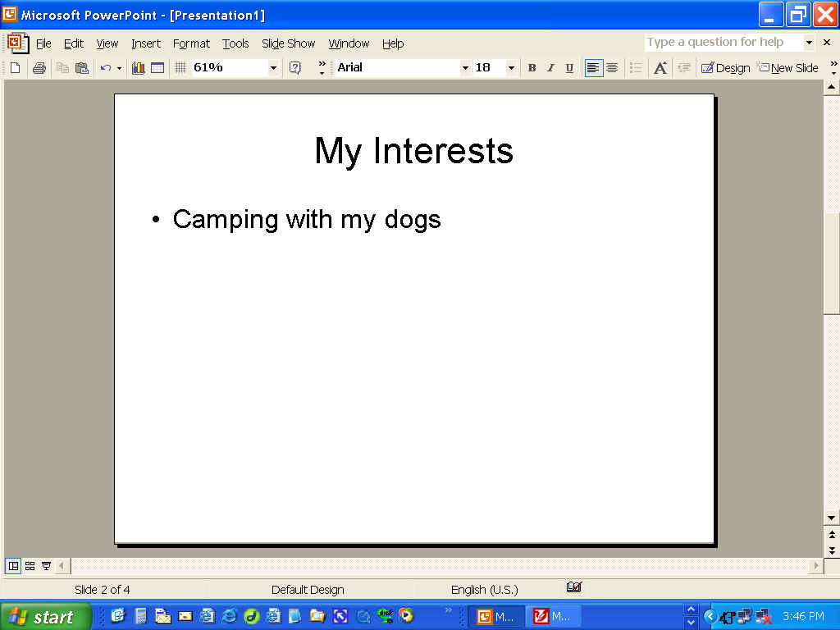
Task: Click the Insert Table icon
Action: 157,68
